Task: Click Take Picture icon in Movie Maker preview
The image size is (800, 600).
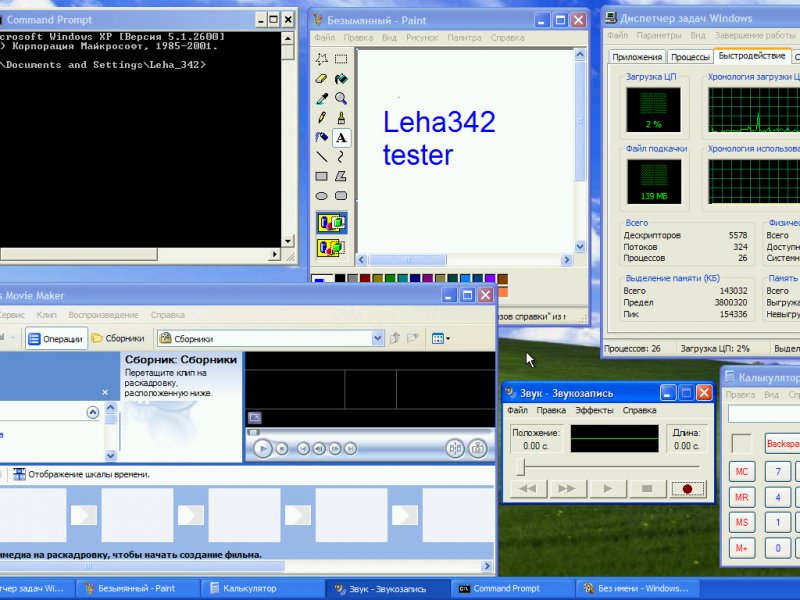Action: pyautogui.click(x=478, y=448)
